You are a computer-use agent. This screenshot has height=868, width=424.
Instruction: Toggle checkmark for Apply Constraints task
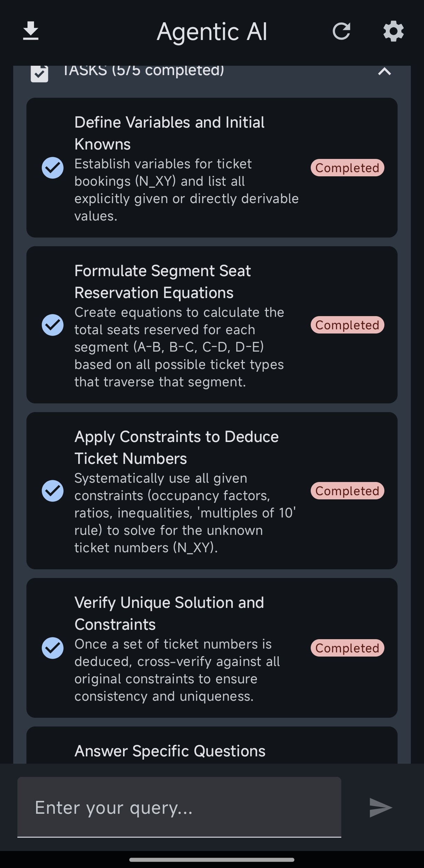click(x=52, y=491)
